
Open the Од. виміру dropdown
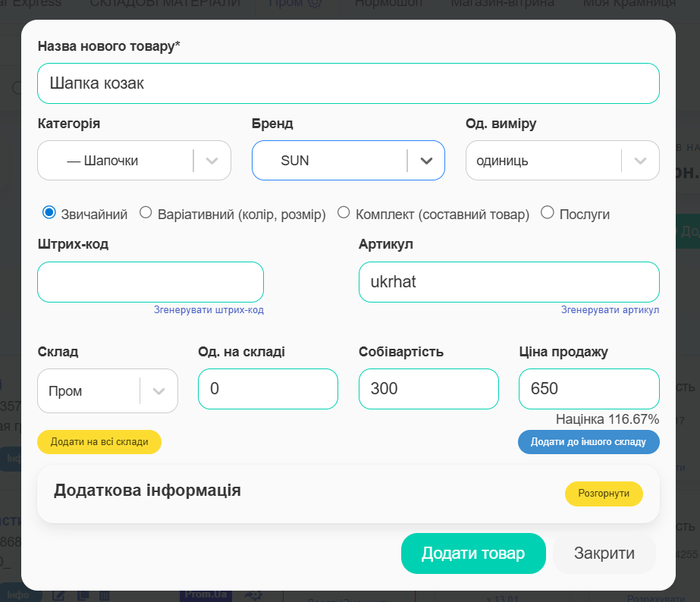pyautogui.click(x=562, y=161)
